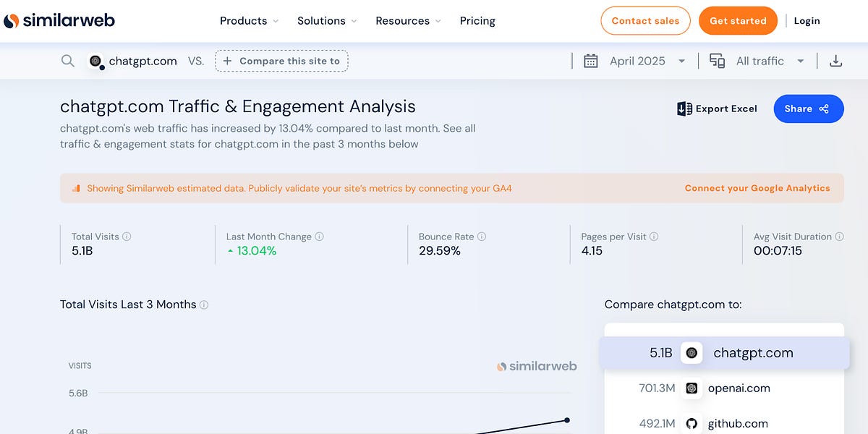Screen dimensions: 868x434
Task: Click the Compare this site to field
Action: (281, 61)
